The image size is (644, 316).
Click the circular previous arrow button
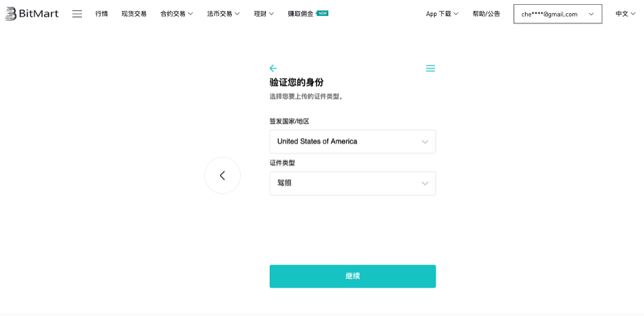[222, 175]
